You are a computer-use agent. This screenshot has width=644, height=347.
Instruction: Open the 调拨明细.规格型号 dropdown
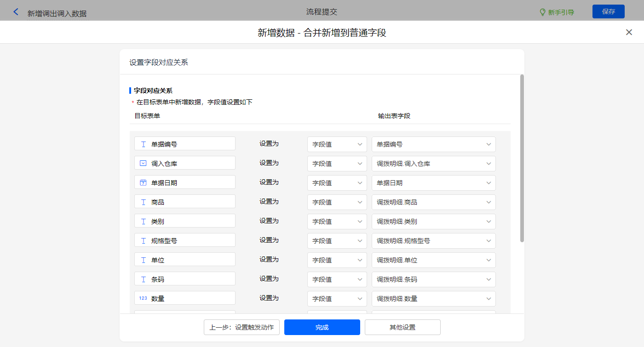pyautogui.click(x=433, y=240)
